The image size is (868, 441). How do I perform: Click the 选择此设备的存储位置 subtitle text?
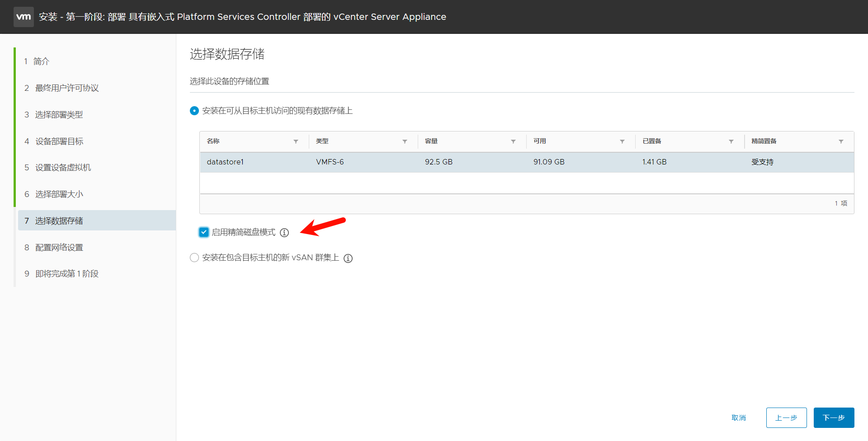click(229, 81)
